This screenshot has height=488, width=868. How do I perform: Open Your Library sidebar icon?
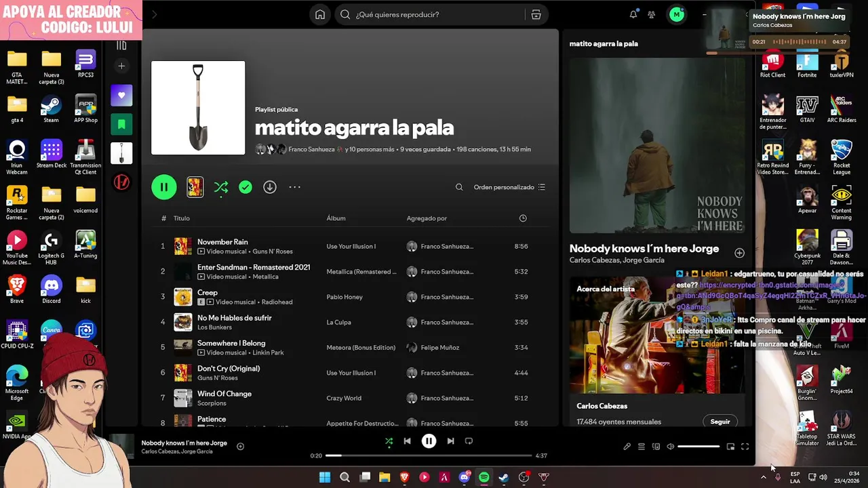(x=121, y=45)
